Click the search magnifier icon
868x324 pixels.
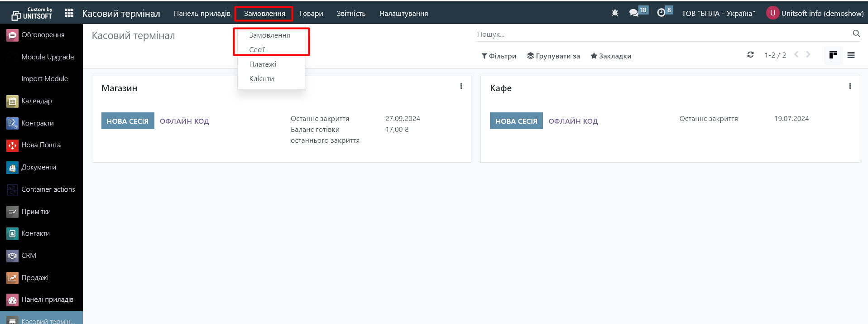coord(856,34)
